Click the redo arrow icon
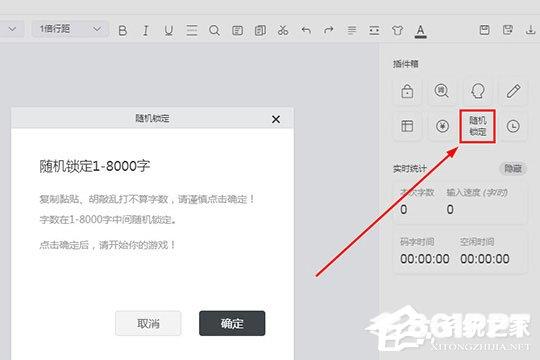Screen dimensions: 540x360 tap(329, 30)
